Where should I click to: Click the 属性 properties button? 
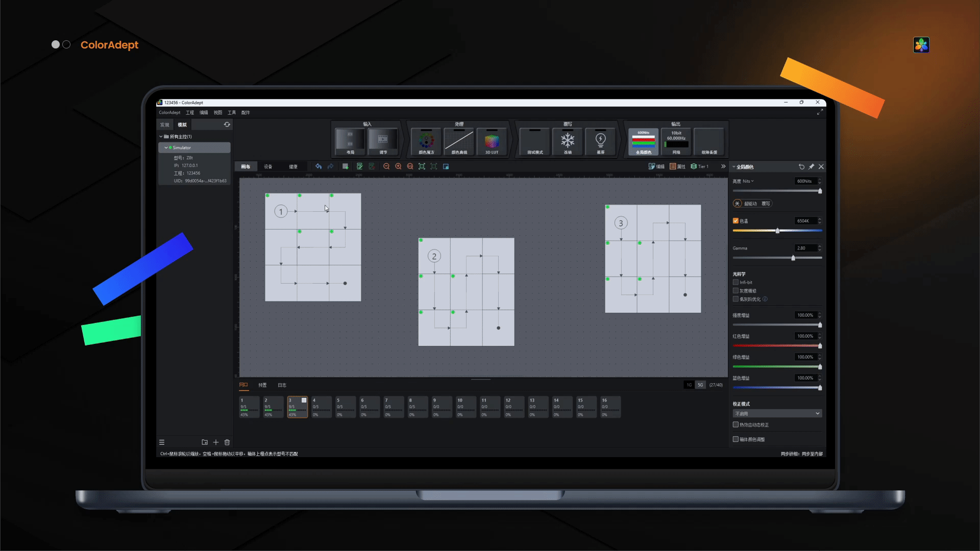tap(677, 166)
